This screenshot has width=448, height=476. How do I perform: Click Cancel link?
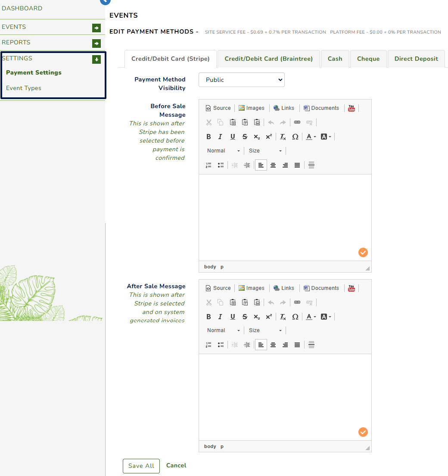coord(176,465)
